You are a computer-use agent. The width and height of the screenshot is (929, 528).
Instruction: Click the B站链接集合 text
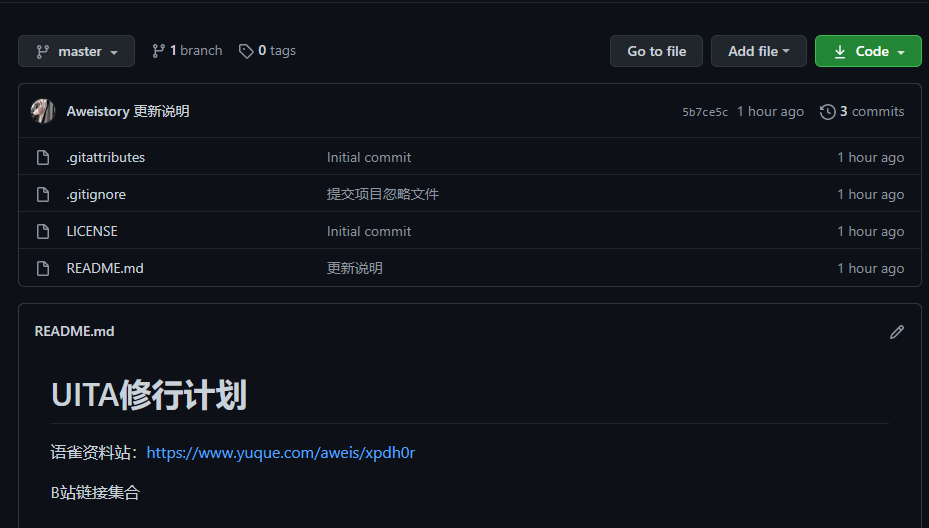[95, 492]
